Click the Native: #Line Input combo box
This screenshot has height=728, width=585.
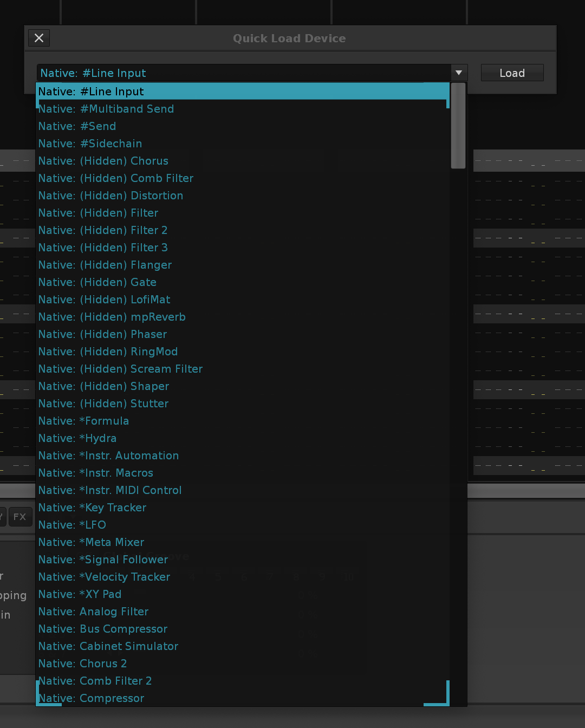tap(244, 73)
